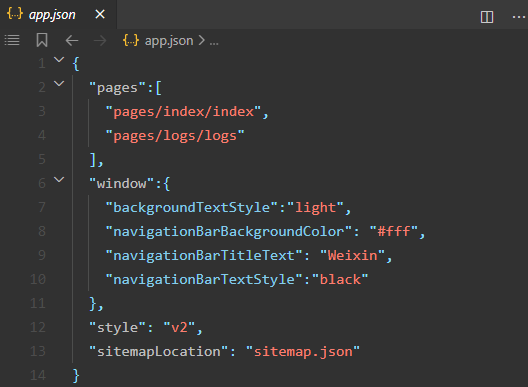Screen dimensions: 528x387
Task: Click line number 8 in the gutter
Action: [42, 231]
